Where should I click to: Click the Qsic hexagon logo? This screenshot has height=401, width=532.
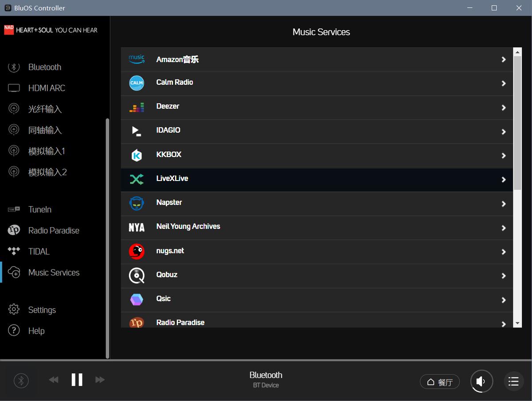click(x=137, y=299)
